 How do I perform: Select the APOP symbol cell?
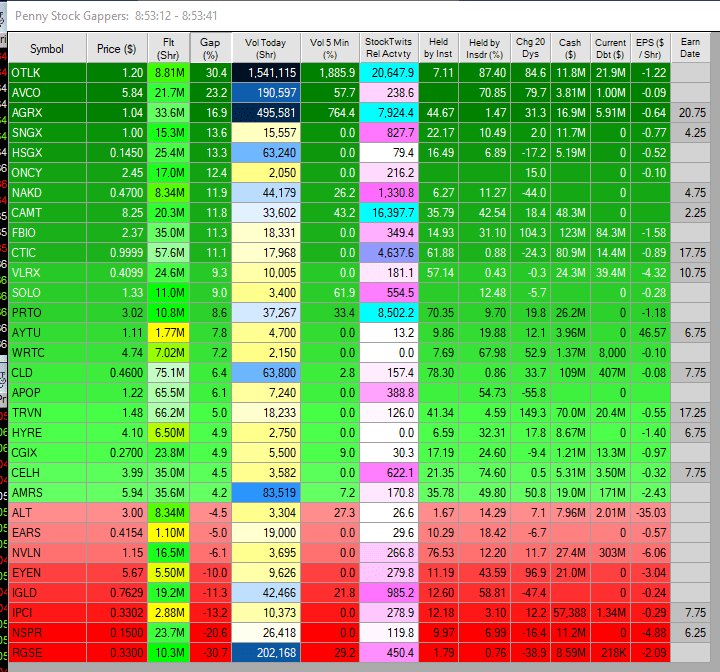47,392
